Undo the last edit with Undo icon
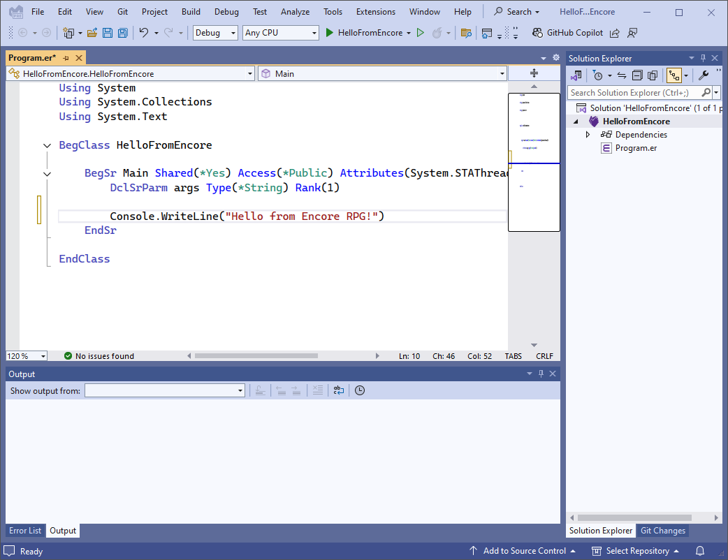The width and height of the screenshot is (728, 560). (x=144, y=33)
